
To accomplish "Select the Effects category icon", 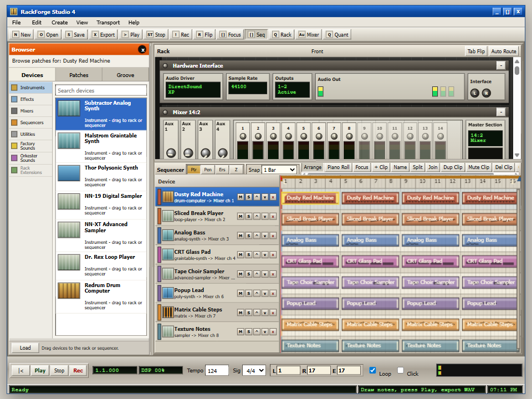I will [x=14, y=99].
